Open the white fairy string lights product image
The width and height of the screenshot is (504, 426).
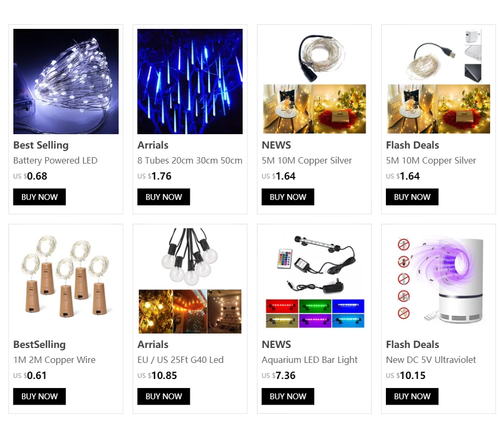click(66, 81)
